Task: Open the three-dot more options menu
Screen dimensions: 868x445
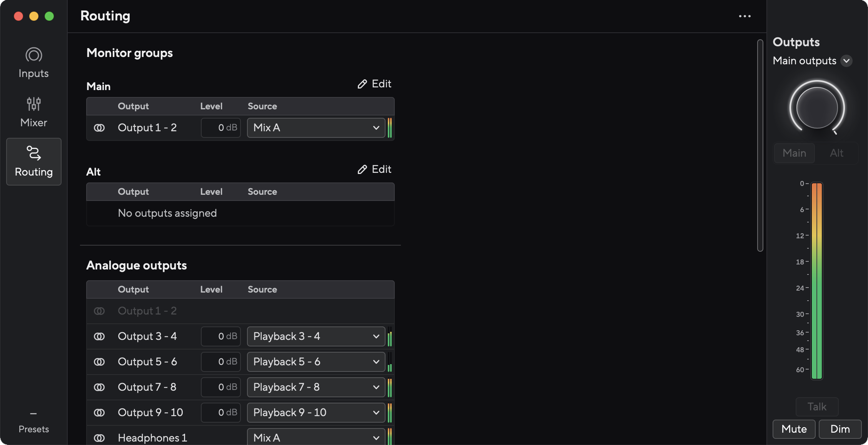Action: 744,16
